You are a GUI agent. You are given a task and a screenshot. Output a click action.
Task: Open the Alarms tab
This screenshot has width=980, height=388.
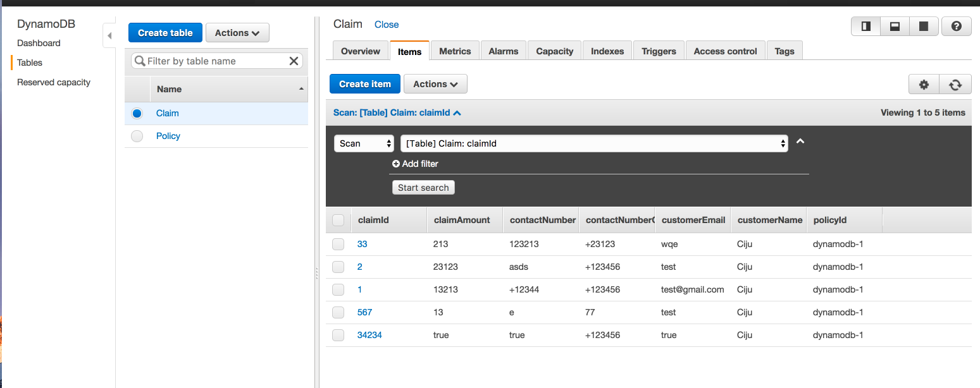click(x=504, y=51)
